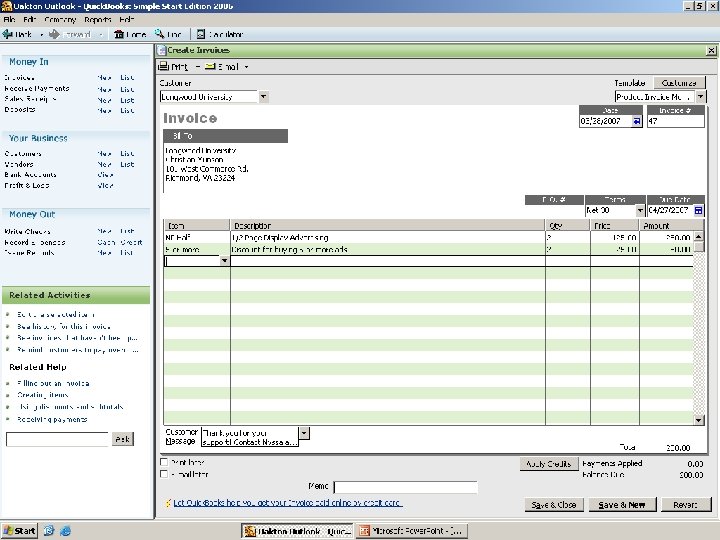Click New next to Sales Receipts
Screen dimensions: 720x540
coord(104,100)
